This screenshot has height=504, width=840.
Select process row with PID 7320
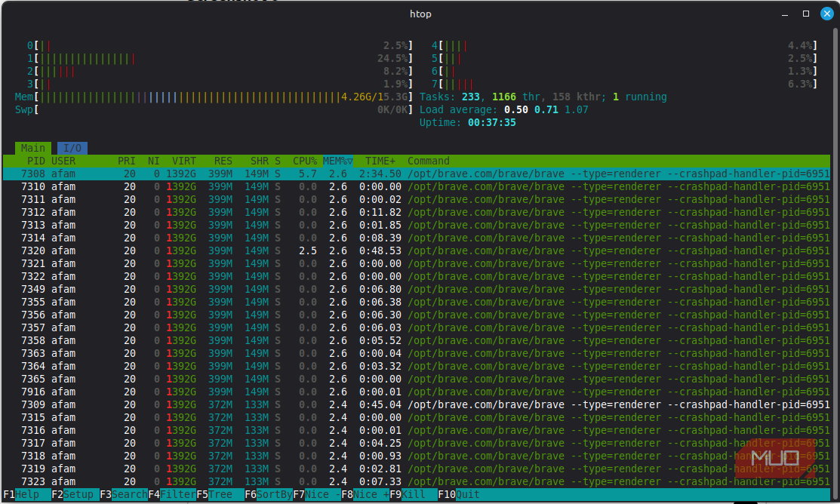(x=417, y=250)
